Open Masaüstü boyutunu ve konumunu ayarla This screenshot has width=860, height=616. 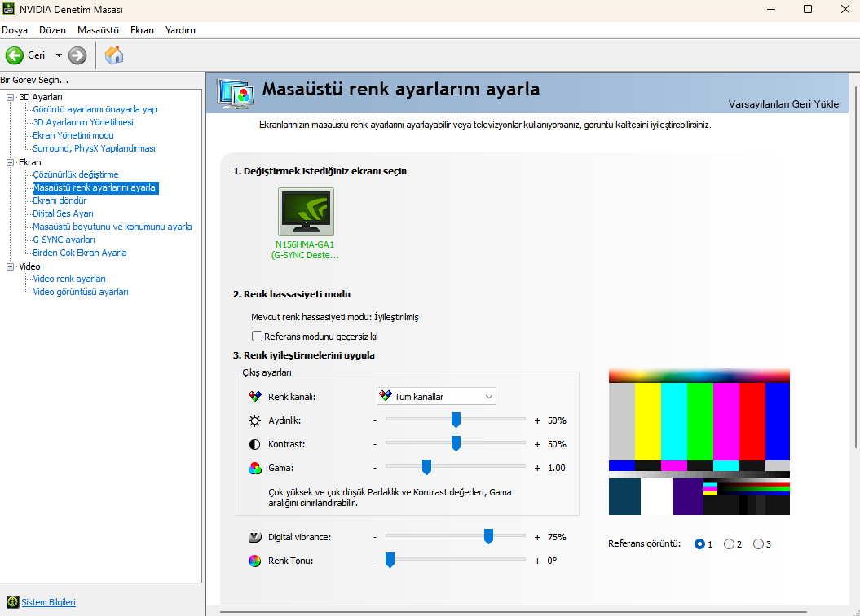[x=112, y=227]
